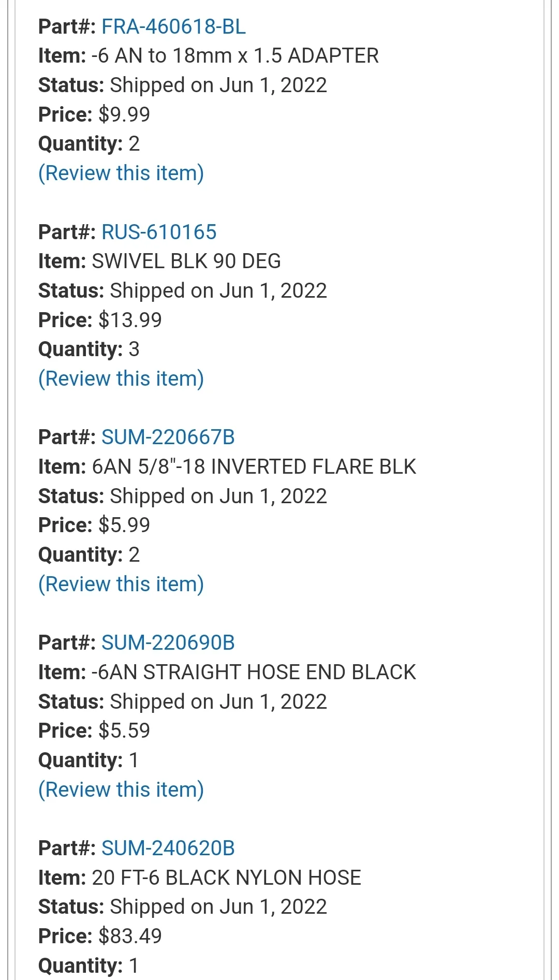Image resolution: width=559 pixels, height=980 pixels.
Task: Open part number RUS-610165 link
Action: point(159,232)
